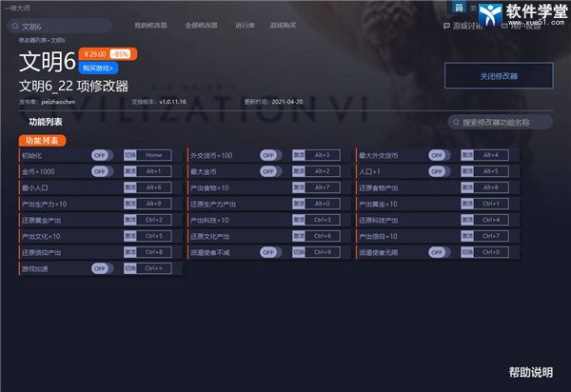Click the magnifier icon in 搜索修改器功能名称 box
This screenshot has height=392, width=571.
[456, 123]
